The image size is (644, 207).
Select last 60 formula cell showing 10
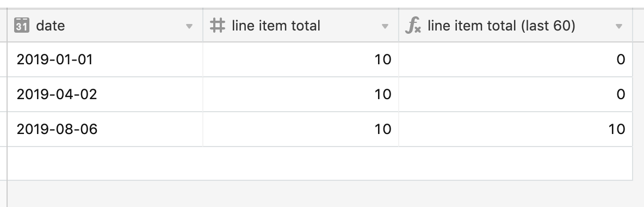(516, 129)
